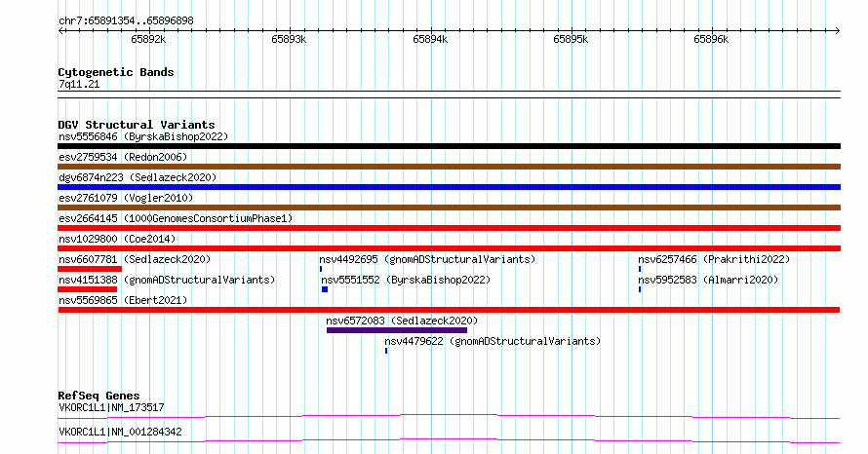Image resolution: width=868 pixels, height=454 pixels.
Task: Click the 65893k ruler tick label
Action: pyautogui.click(x=289, y=39)
